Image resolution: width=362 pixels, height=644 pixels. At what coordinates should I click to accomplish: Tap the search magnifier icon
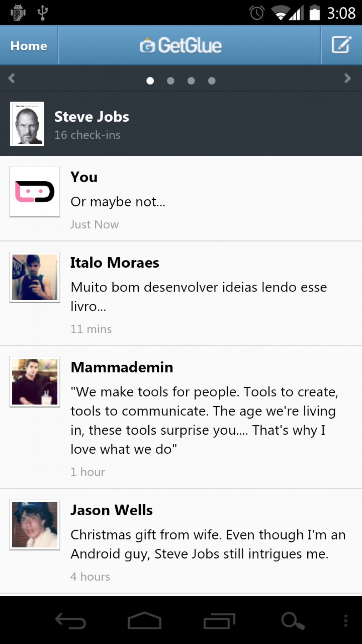pos(292,621)
